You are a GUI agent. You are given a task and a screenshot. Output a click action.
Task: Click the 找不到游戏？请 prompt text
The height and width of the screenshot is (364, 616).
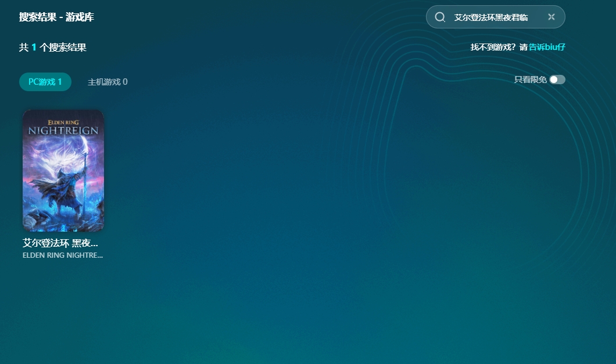click(499, 47)
